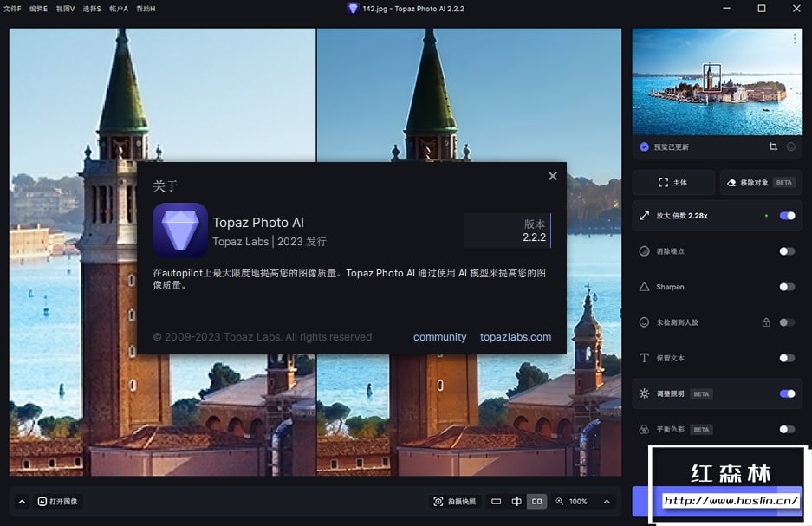Open the 帐户A menu
The image size is (812, 526).
click(x=119, y=9)
